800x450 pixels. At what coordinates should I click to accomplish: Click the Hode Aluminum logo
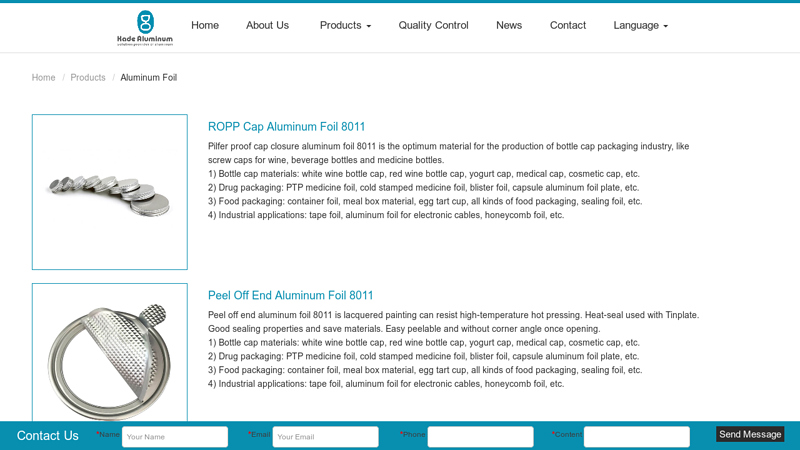(145, 27)
